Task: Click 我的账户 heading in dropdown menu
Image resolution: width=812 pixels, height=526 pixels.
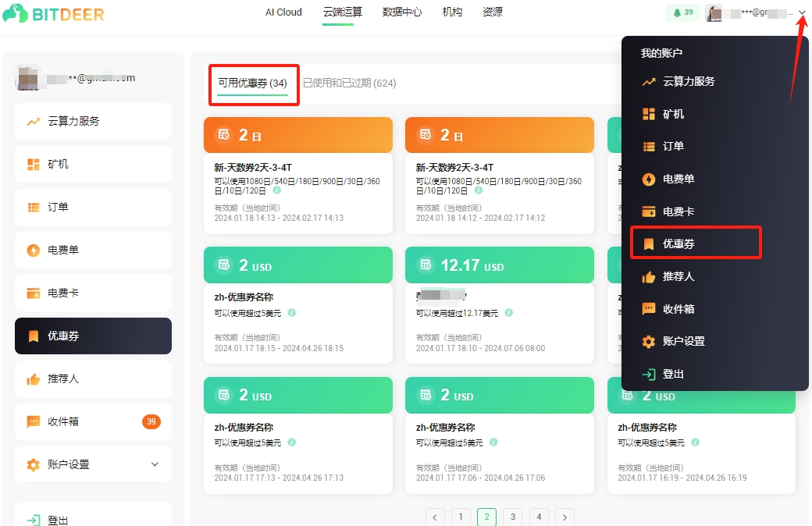Action: pos(661,53)
